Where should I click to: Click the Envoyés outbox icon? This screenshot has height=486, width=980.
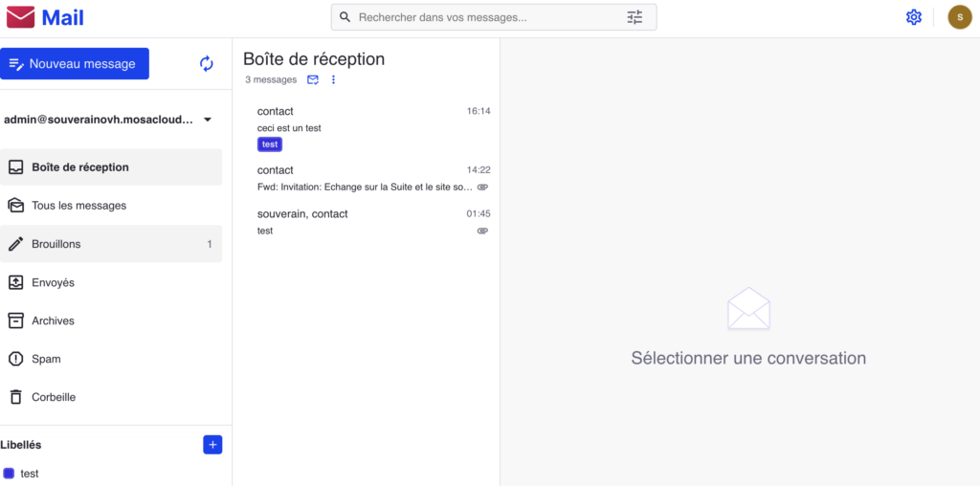click(15, 282)
